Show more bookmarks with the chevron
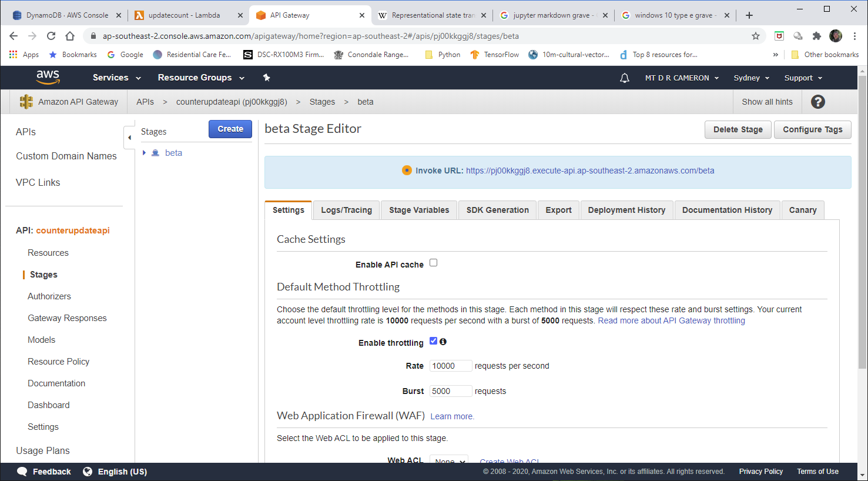Viewport: 868px width, 481px height. pyautogui.click(x=776, y=55)
